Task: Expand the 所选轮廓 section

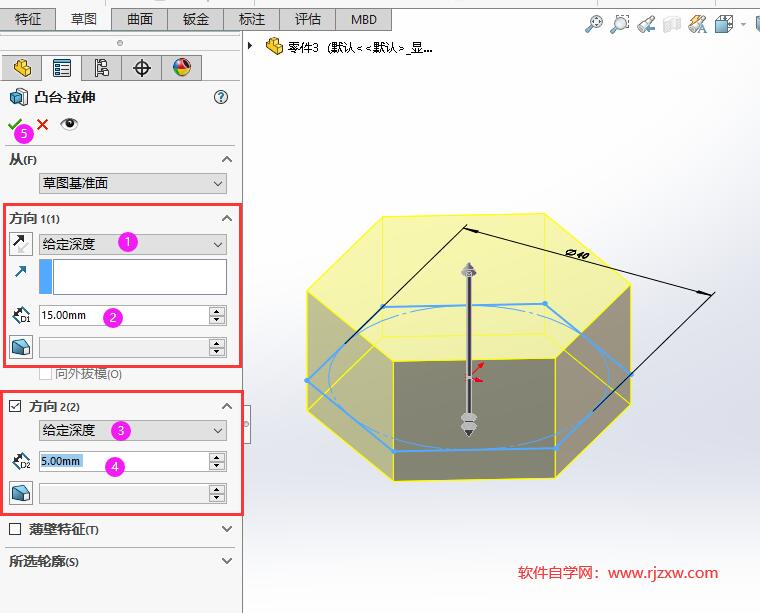Action: pyautogui.click(x=226, y=561)
